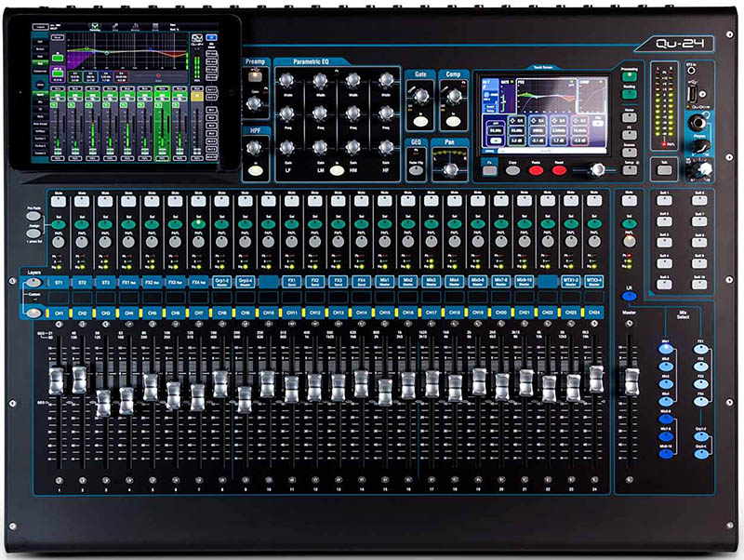Click the red Reset key
The height and width of the screenshot is (560, 744).
click(559, 170)
